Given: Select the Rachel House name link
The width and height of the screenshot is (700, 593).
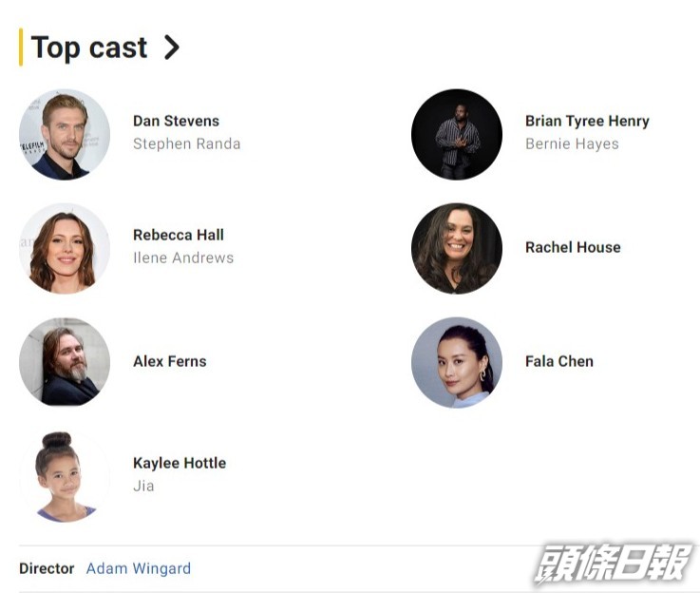Looking at the screenshot, I should (x=573, y=247).
